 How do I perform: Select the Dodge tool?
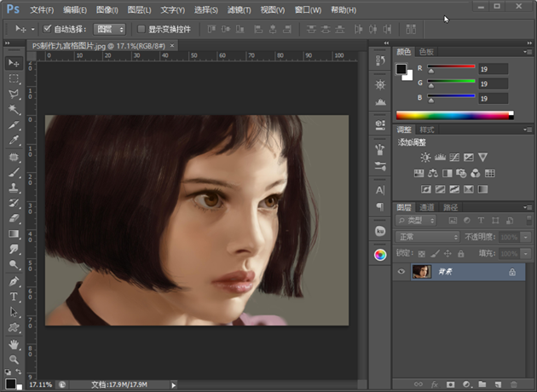[14, 265]
